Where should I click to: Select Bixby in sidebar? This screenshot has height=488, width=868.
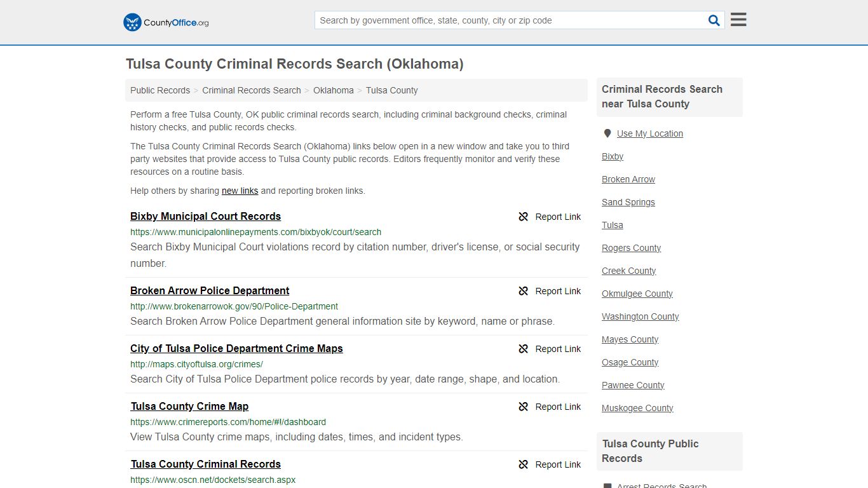coord(613,156)
